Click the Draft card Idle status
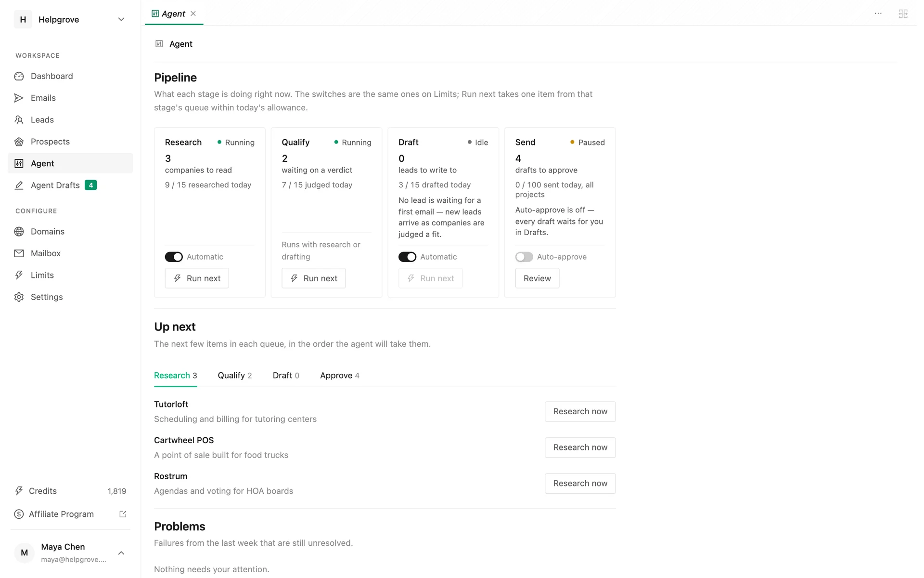This screenshot has width=924, height=578. [x=478, y=142]
